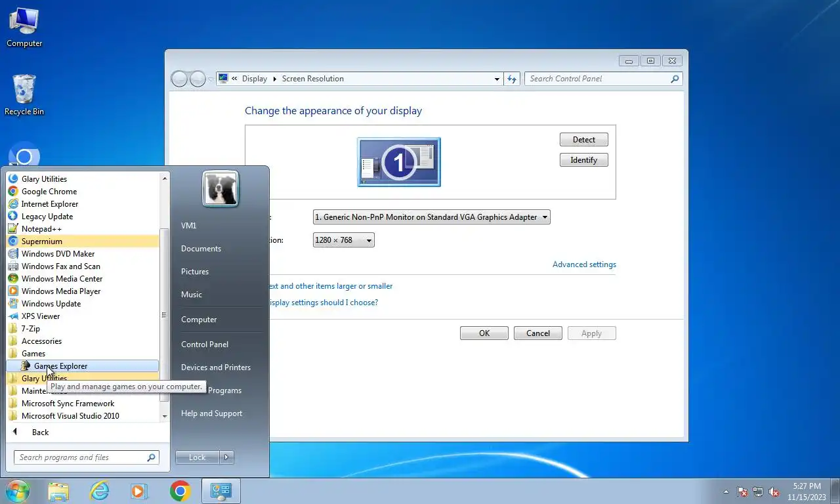Viewport: 840px width, 504px height.
Task: Click the user account picture
Action: pyautogui.click(x=220, y=188)
